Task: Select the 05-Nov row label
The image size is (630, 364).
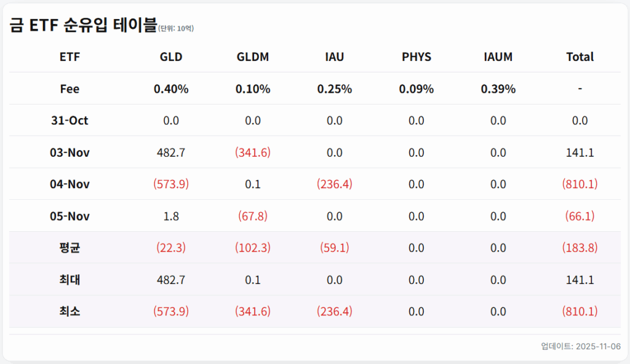Action: [x=70, y=216]
